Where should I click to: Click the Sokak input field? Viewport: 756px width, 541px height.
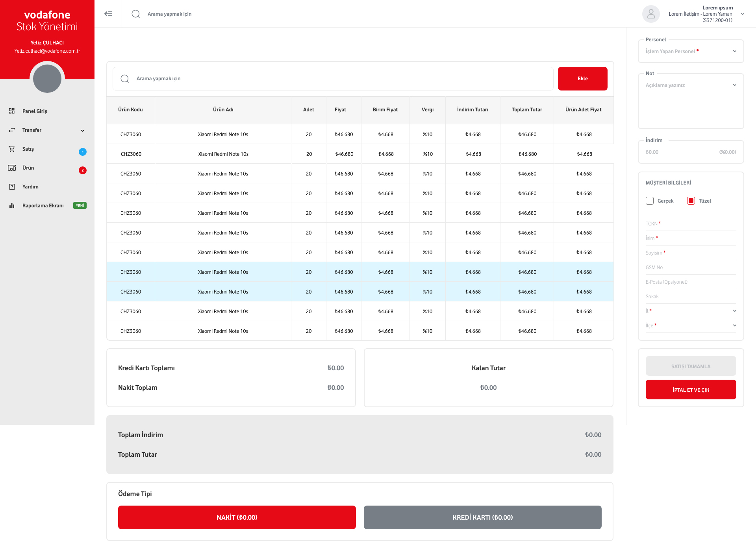pos(691,296)
